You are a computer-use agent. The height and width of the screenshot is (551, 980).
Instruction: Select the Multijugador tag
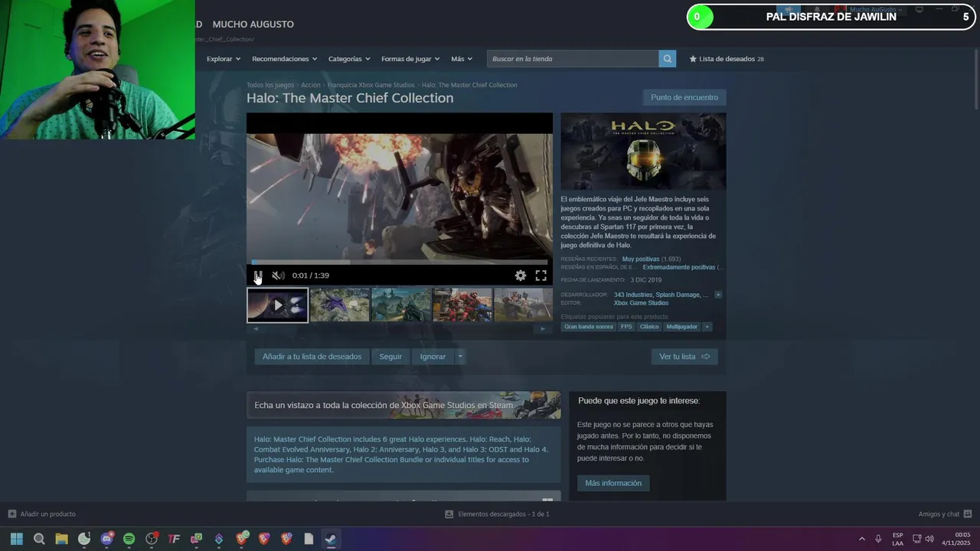tap(681, 327)
